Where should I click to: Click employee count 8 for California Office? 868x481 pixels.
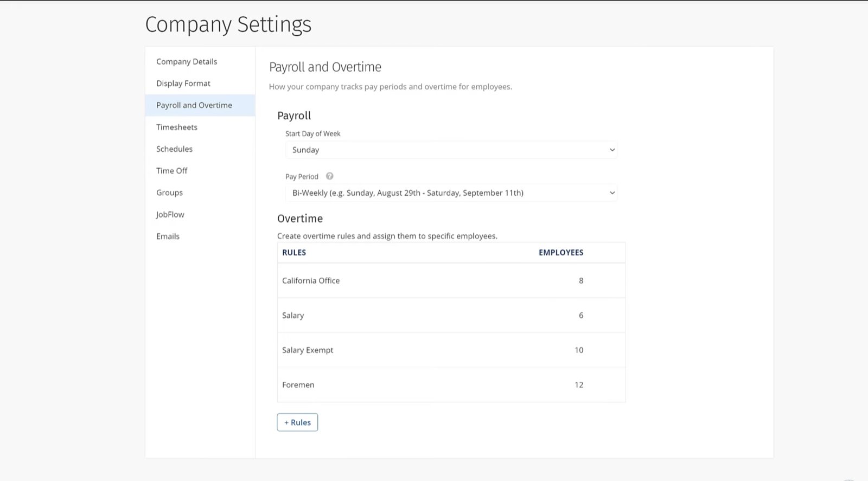click(x=581, y=280)
